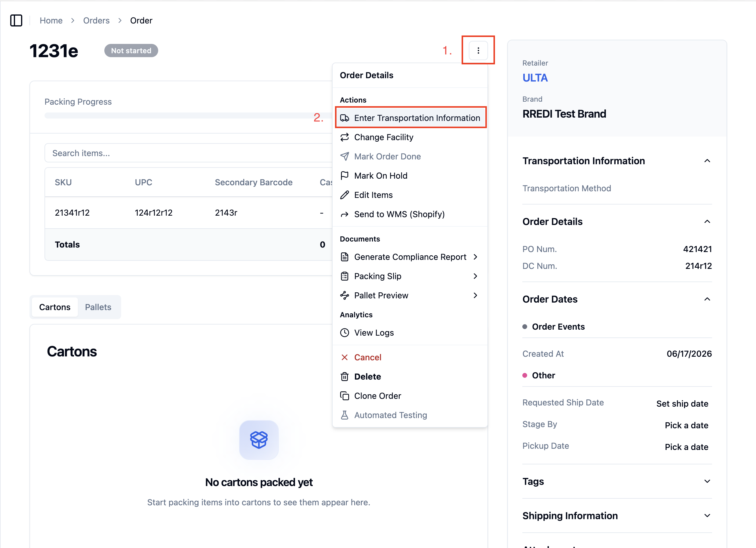
Task: Click the Packing Slip clipboard icon
Action: [344, 276]
